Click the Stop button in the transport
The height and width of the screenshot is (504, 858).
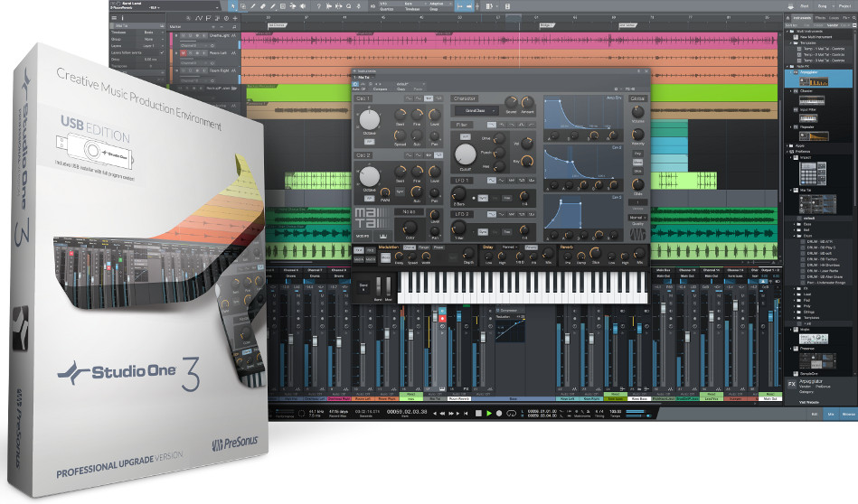[477, 414]
